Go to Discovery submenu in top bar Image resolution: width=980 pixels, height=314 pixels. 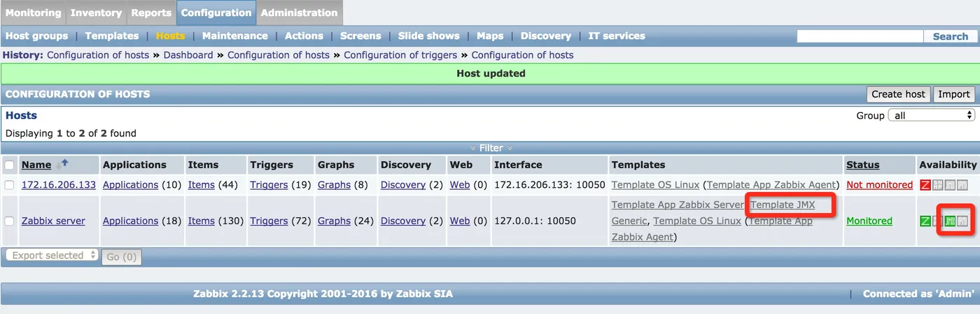(x=546, y=36)
